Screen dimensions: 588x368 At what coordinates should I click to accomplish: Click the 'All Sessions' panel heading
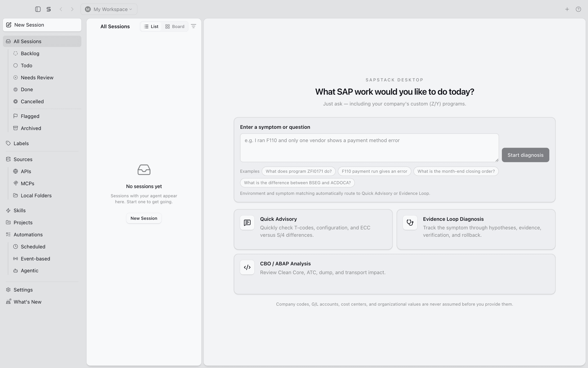click(115, 27)
